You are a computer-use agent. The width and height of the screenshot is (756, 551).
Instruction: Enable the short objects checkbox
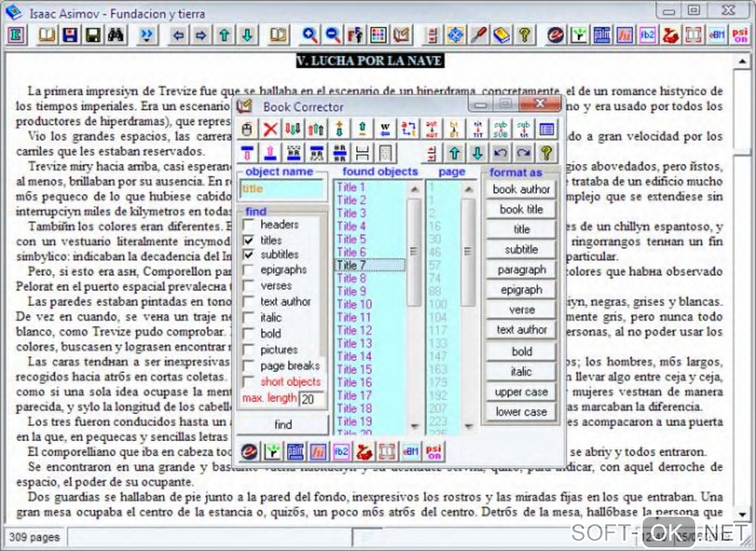249,381
